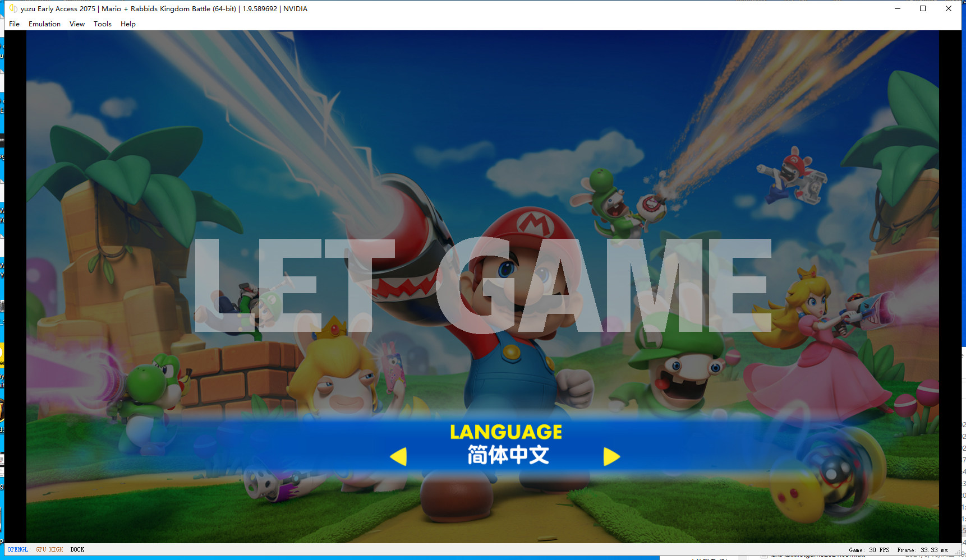Click the Frame time readout
The width and height of the screenshot is (966, 560).
(922, 550)
